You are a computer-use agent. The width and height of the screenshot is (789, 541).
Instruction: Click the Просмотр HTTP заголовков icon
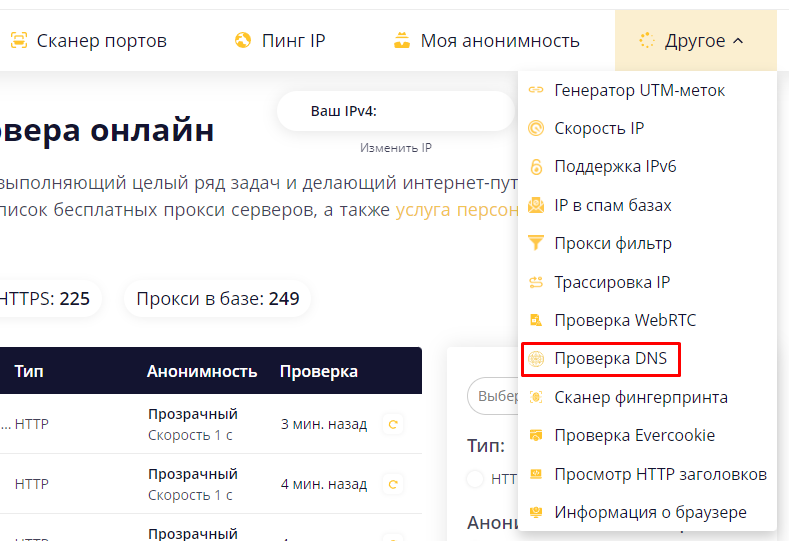pyautogui.click(x=536, y=474)
